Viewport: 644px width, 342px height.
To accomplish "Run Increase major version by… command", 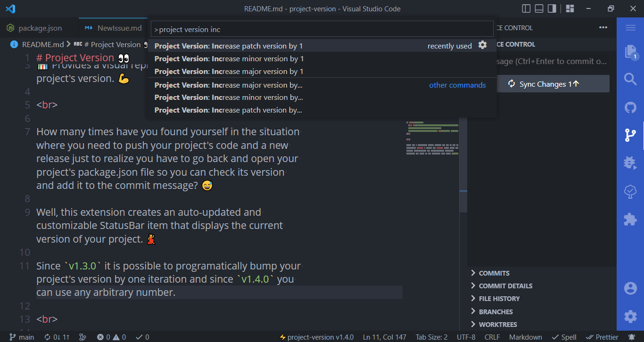I will tap(322, 85).
